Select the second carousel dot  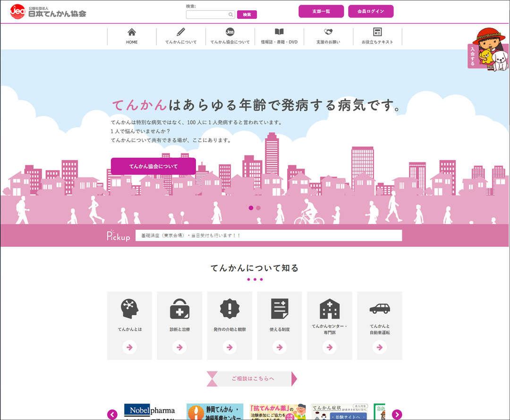258,208
